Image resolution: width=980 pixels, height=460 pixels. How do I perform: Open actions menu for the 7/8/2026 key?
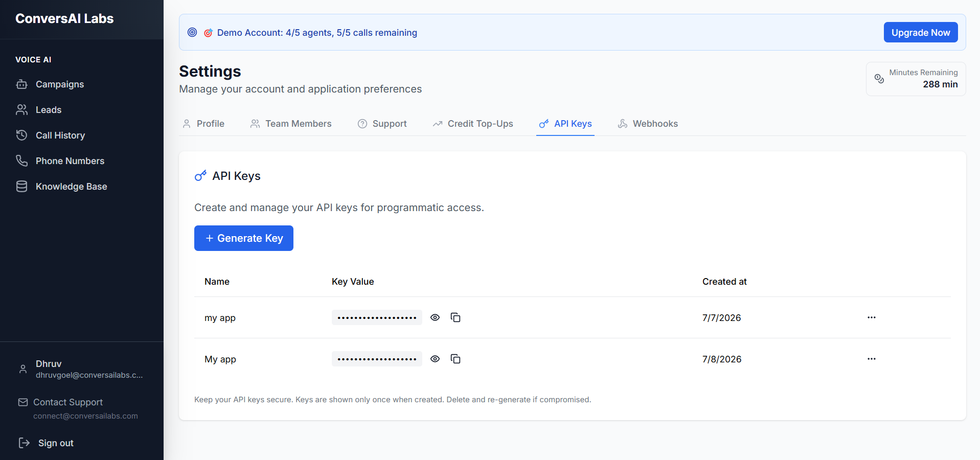(x=872, y=359)
